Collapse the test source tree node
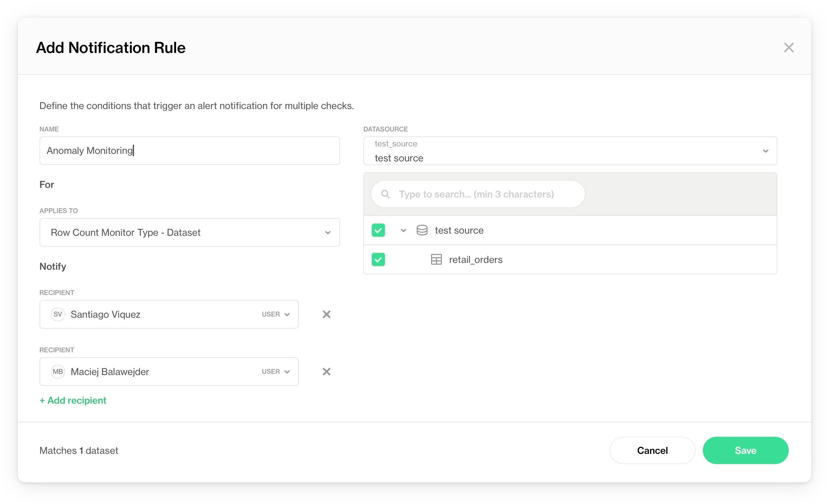 (403, 230)
